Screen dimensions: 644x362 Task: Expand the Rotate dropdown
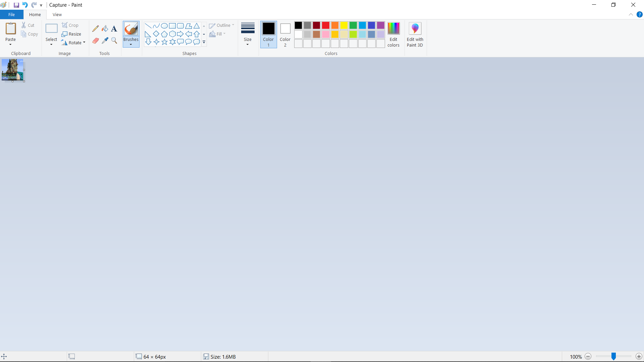click(x=84, y=43)
